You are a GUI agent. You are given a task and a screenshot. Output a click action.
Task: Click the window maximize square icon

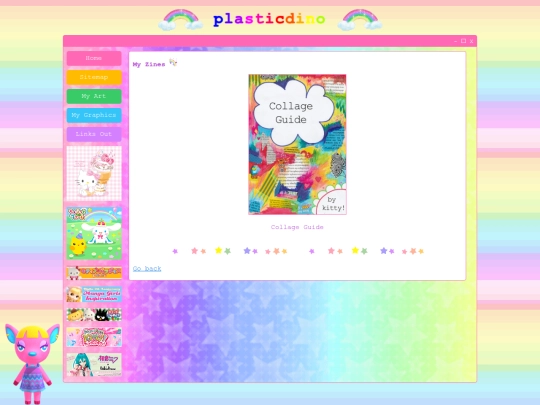[464, 41]
